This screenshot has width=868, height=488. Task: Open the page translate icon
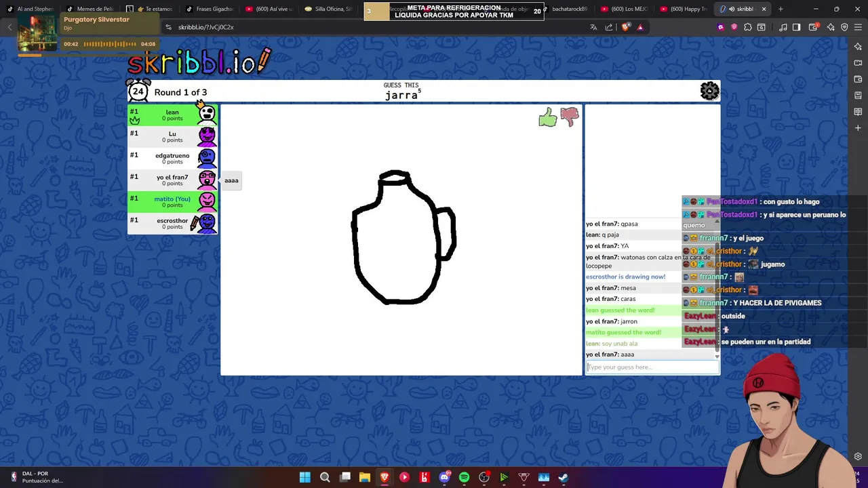click(593, 27)
